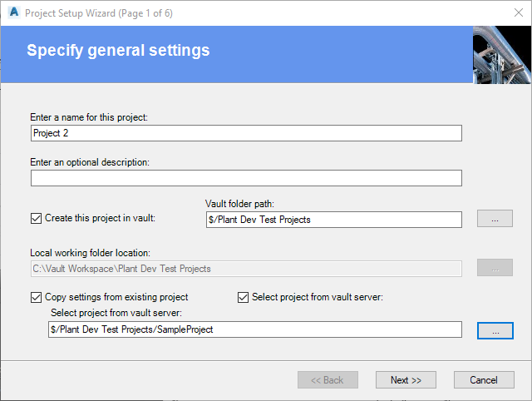Toggle Copy settings from existing project checkbox

[x=36, y=297]
